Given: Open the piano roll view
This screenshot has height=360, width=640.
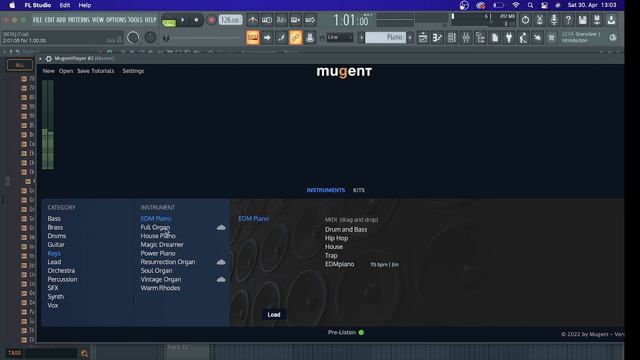Looking at the screenshot, I should 437,38.
